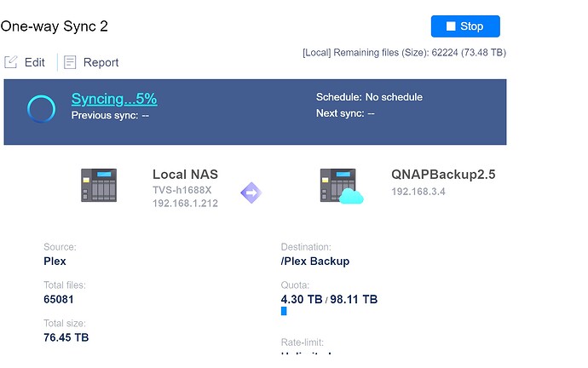The height and width of the screenshot is (368, 588).
Task: Click the blue Stop button
Action: pyautogui.click(x=465, y=26)
